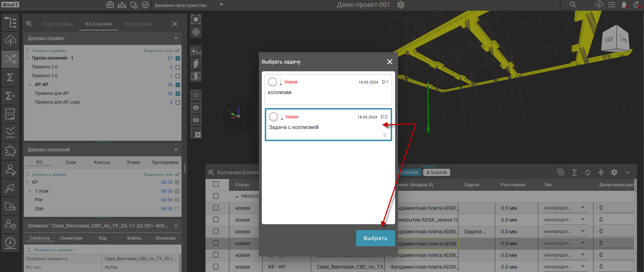Image resolution: width=644 pixels, height=272 pixels.
Task: Click the hide elements crossed-eye icon
Action: (x=196, y=120)
